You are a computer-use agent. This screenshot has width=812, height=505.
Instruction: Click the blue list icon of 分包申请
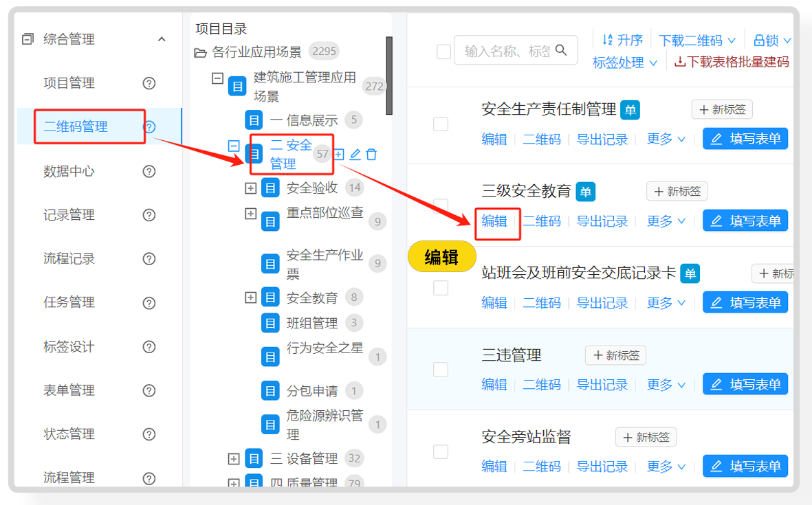(270, 391)
